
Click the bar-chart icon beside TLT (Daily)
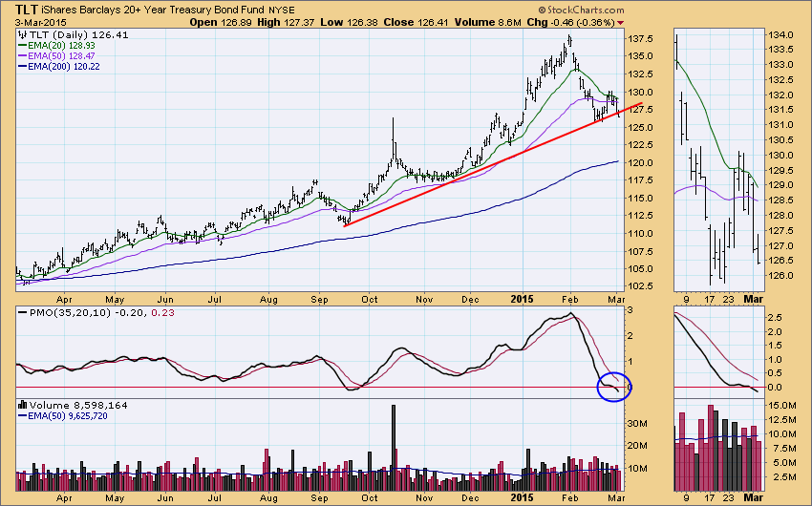(x=22, y=34)
